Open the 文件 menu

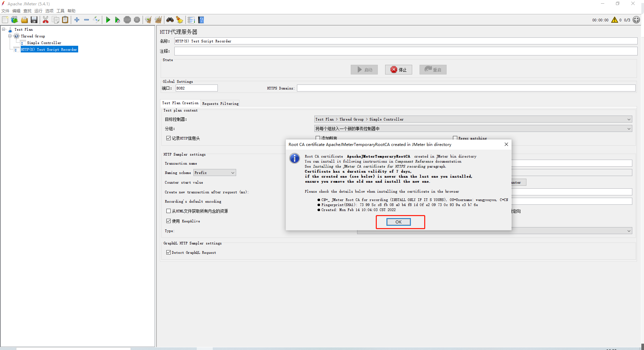(5, 11)
